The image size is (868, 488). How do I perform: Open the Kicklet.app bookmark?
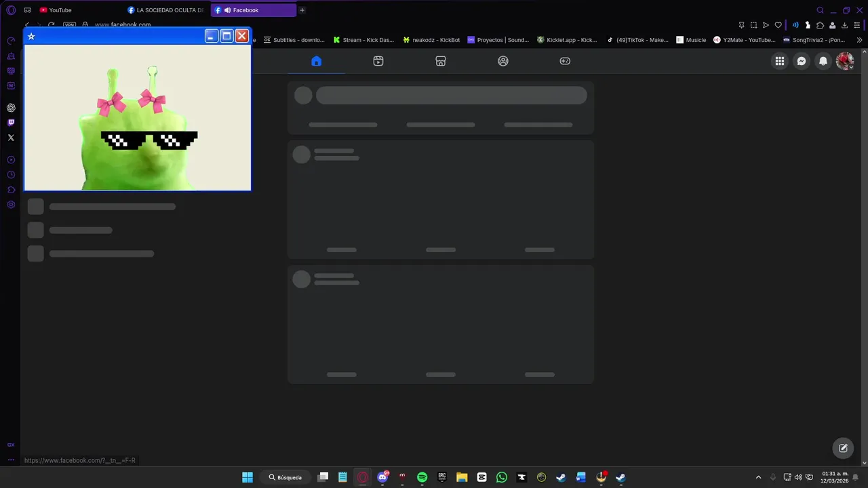click(567, 40)
